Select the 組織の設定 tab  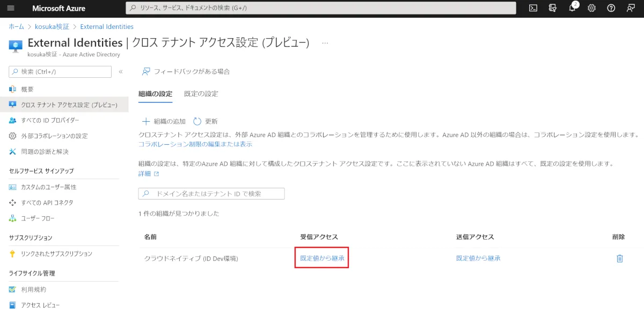[x=156, y=94]
